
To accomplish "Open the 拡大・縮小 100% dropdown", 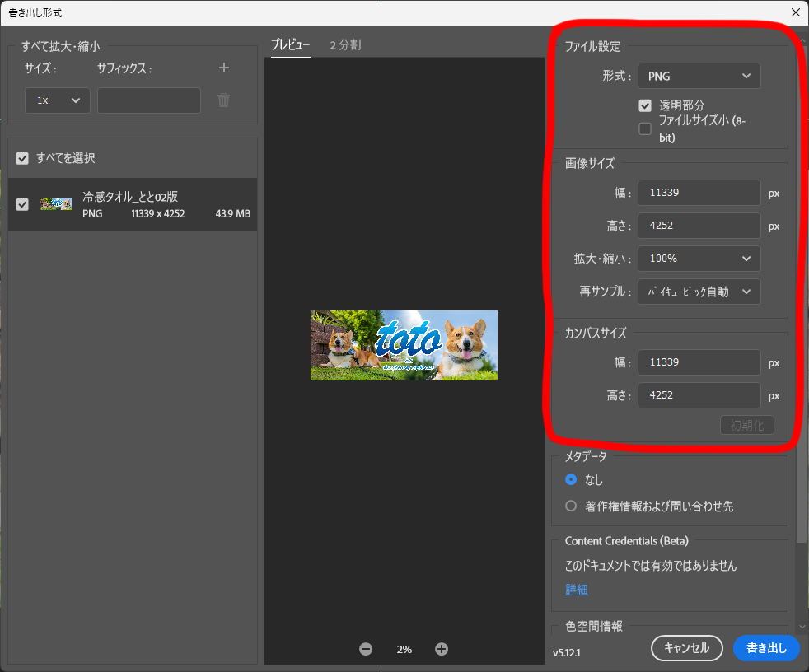I will (x=699, y=259).
